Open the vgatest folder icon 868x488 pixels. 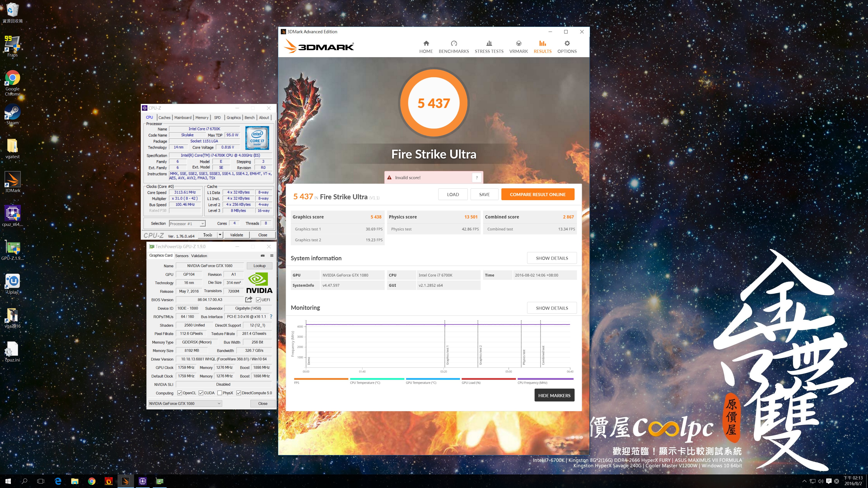(x=12, y=148)
